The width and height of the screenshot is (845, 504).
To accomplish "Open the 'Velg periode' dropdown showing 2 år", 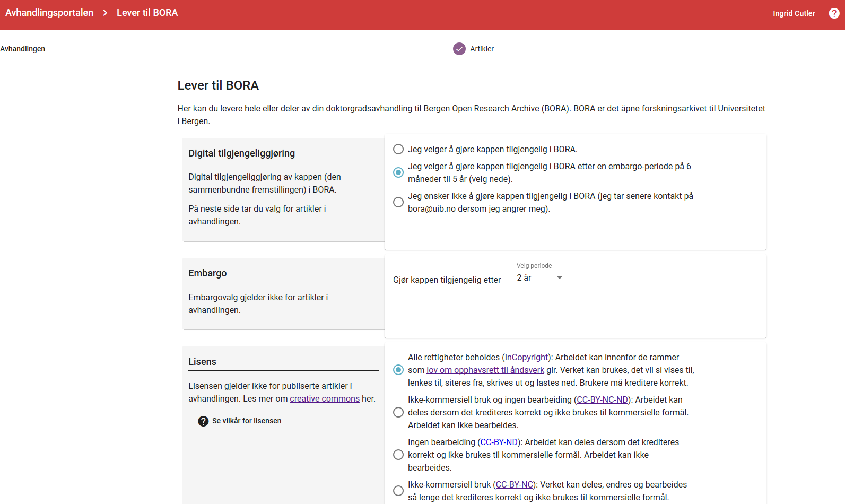I will [540, 278].
